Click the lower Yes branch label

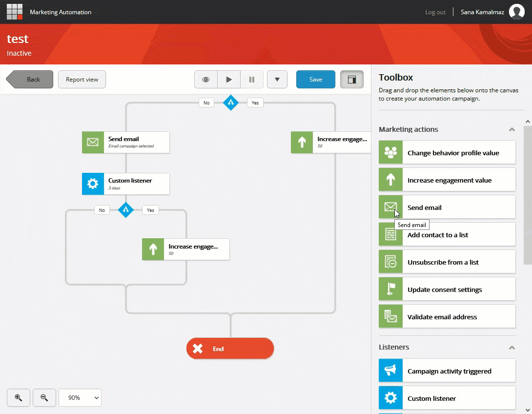[x=150, y=210]
